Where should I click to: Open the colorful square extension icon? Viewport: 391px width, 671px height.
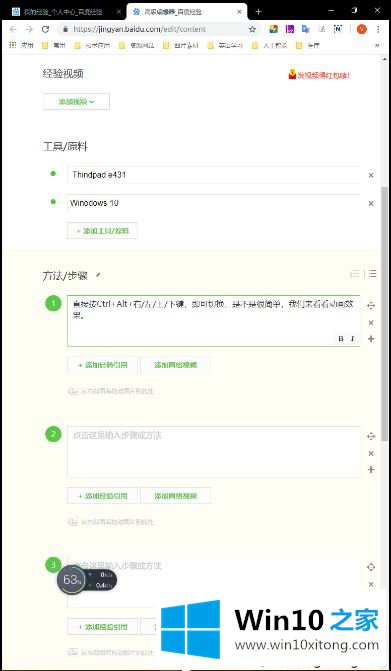[x=274, y=29]
